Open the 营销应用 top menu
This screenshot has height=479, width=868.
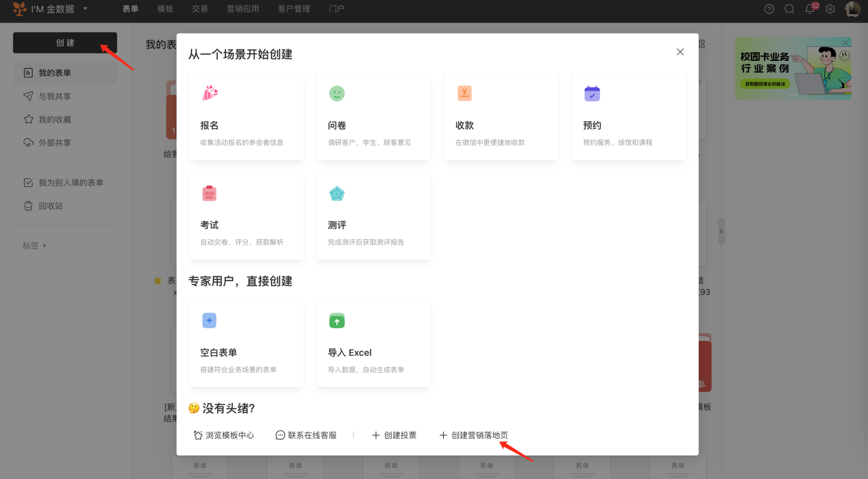pos(243,9)
